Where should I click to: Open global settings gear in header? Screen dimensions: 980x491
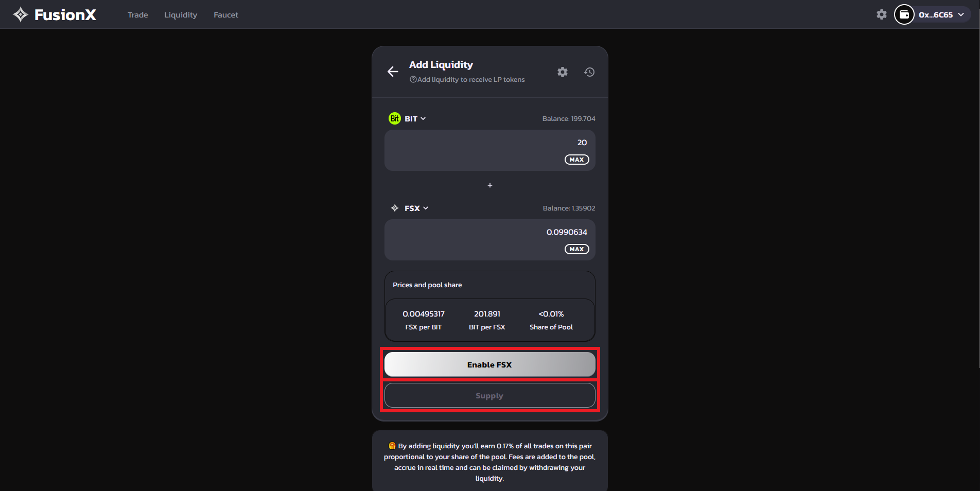pos(881,14)
